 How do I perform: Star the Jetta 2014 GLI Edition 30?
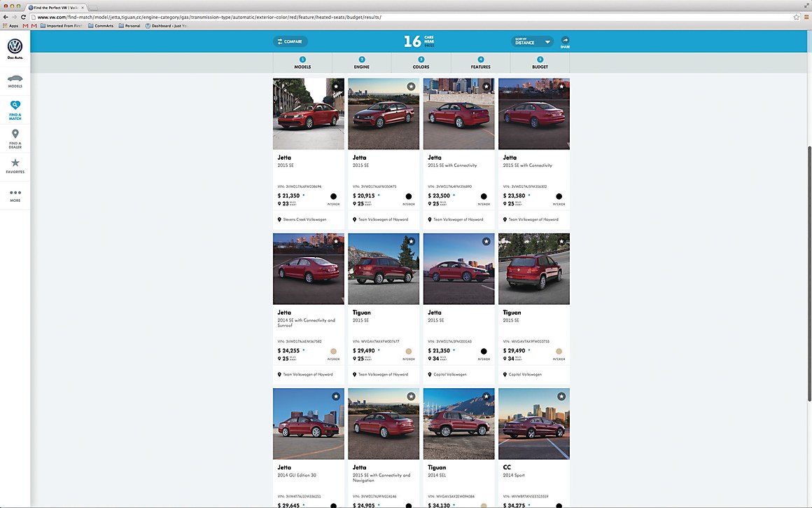(336, 396)
